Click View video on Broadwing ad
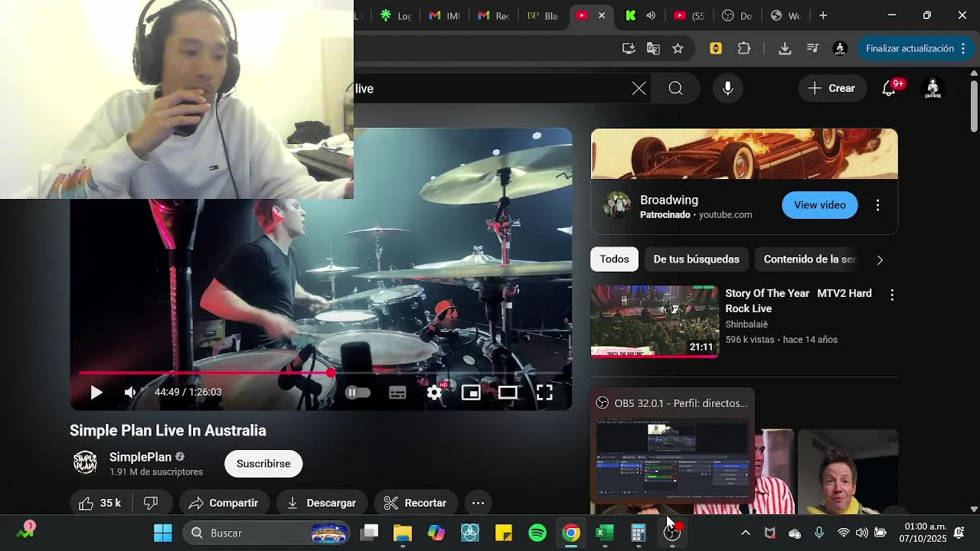Image resolution: width=980 pixels, height=551 pixels. pos(820,205)
